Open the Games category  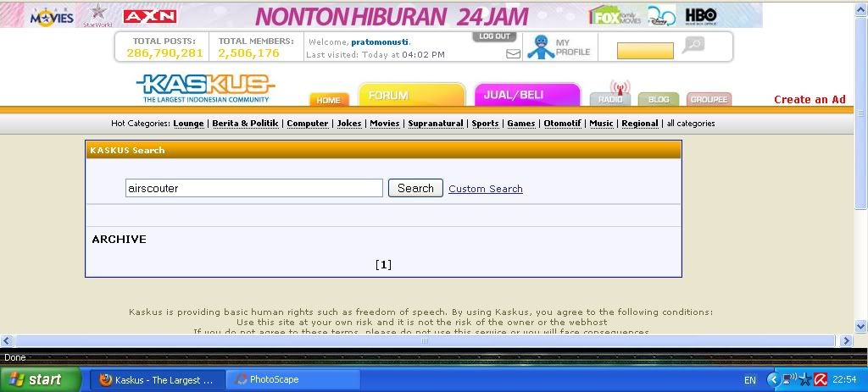coord(521,124)
